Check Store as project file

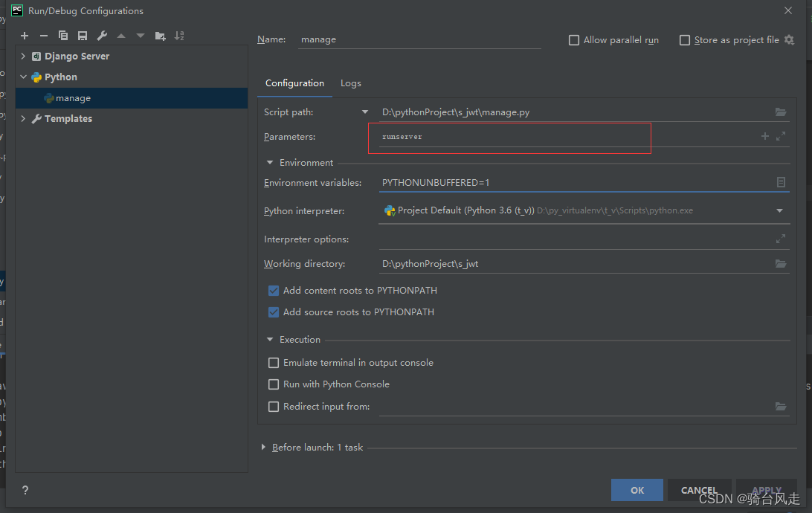[684, 39]
